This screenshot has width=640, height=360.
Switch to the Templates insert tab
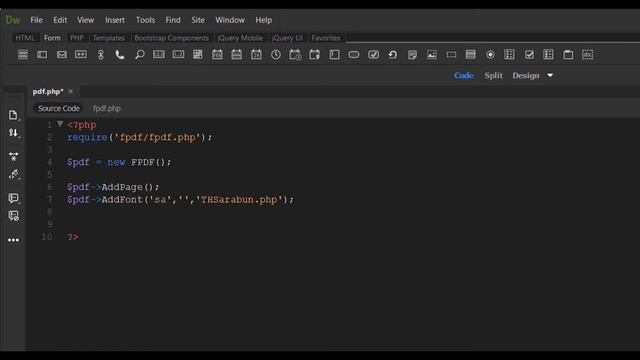coord(109,38)
